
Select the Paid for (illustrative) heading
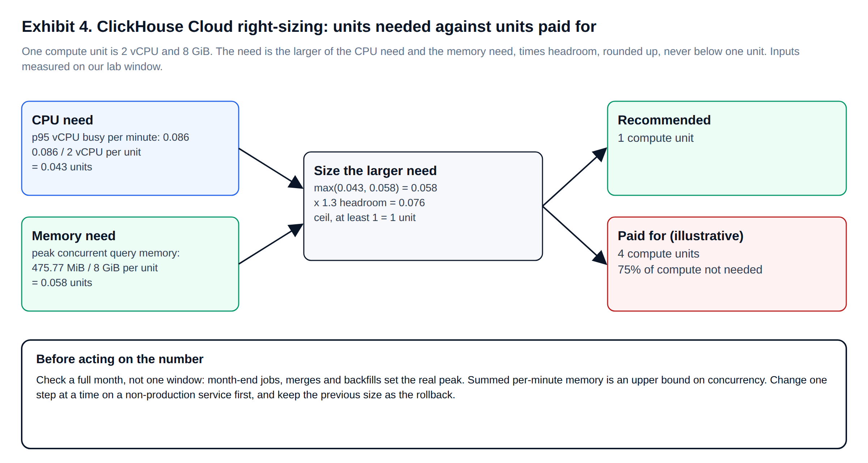coord(680,236)
